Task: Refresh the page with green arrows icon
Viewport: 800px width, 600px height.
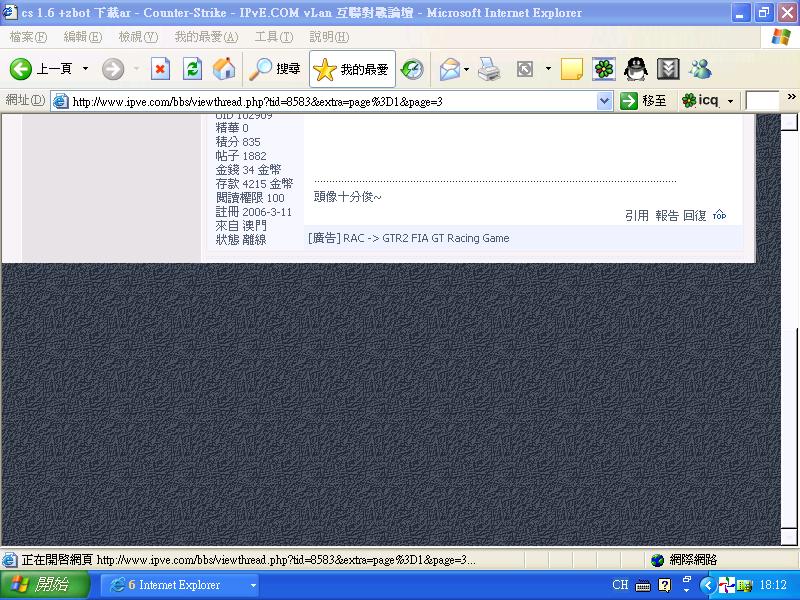Action: tap(192, 69)
